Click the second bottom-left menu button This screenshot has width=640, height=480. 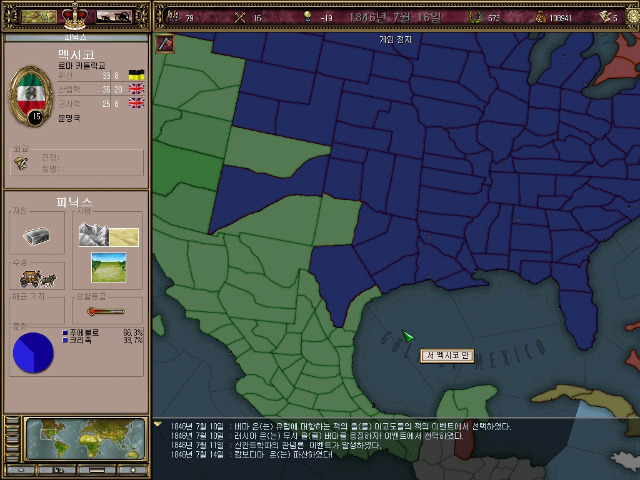(59, 470)
